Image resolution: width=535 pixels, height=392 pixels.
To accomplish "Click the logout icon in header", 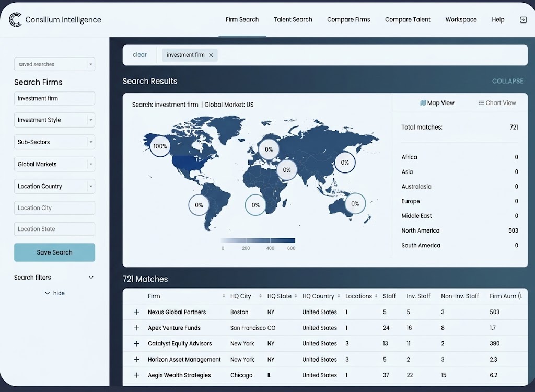I will 523,20.
